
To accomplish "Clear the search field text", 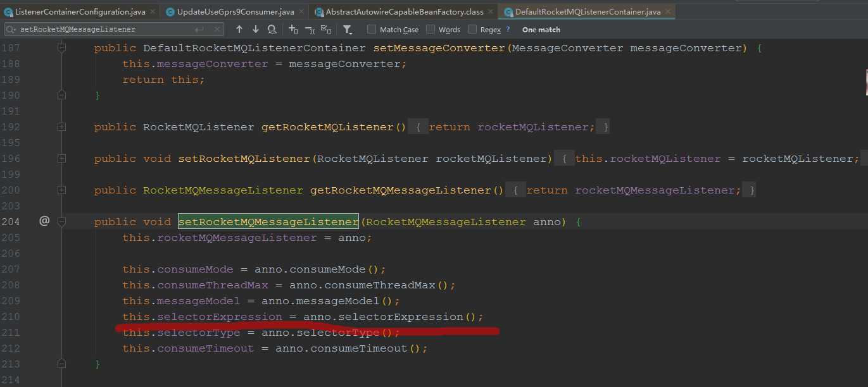I will pos(217,29).
